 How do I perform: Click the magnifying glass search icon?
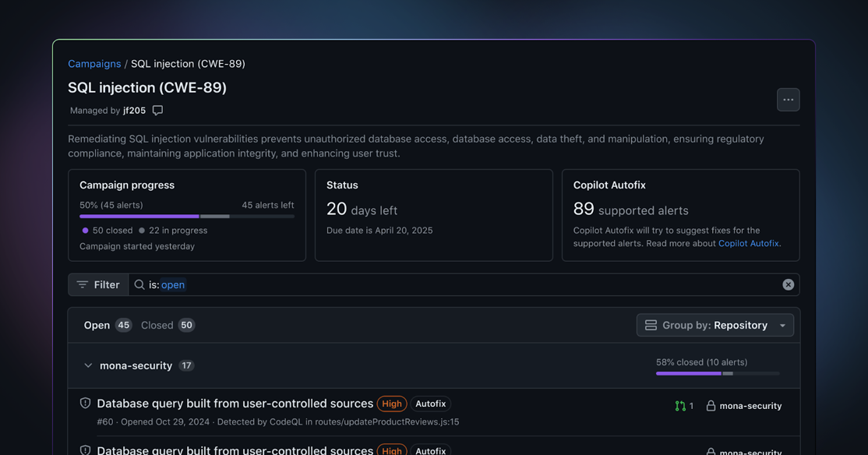139,285
